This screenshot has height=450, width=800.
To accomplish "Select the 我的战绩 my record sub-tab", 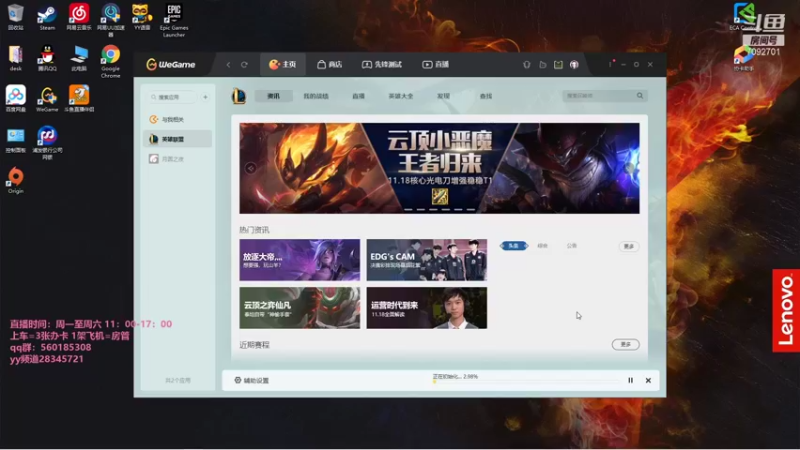I will click(x=316, y=96).
